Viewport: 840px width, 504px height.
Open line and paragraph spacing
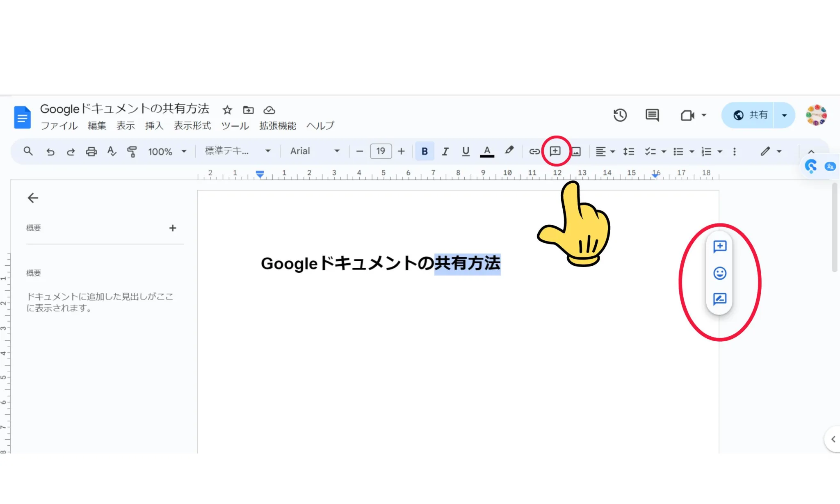click(x=628, y=152)
